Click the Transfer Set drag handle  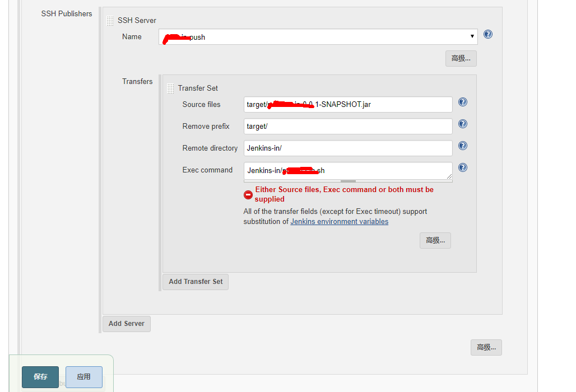(170, 88)
